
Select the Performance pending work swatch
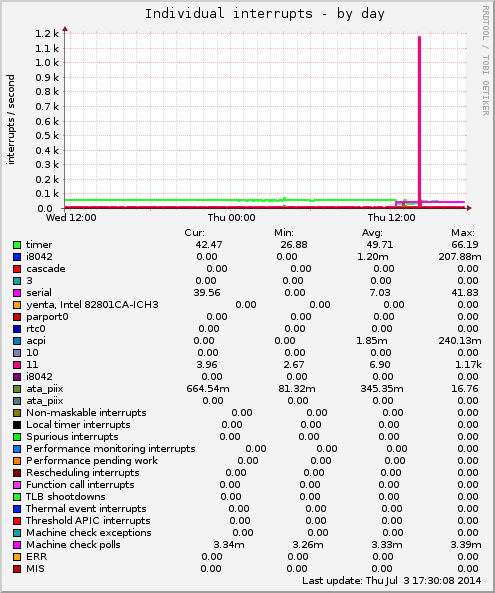(x=17, y=461)
